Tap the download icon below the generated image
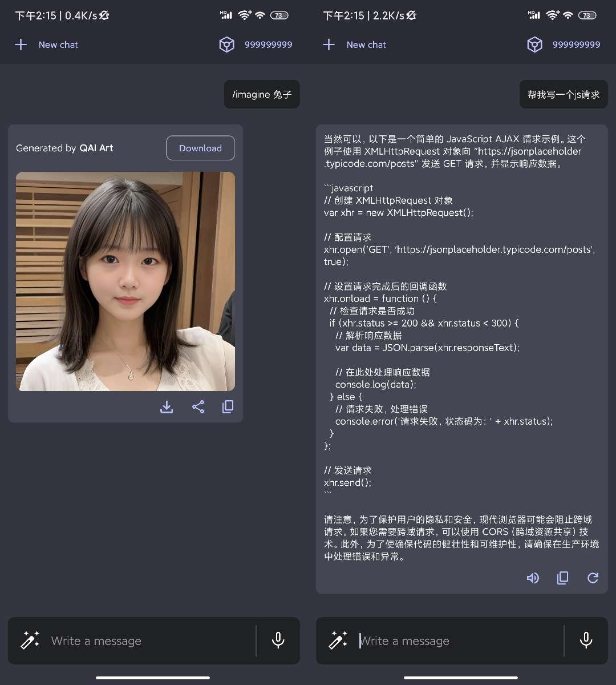This screenshot has height=685, width=616. [167, 407]
